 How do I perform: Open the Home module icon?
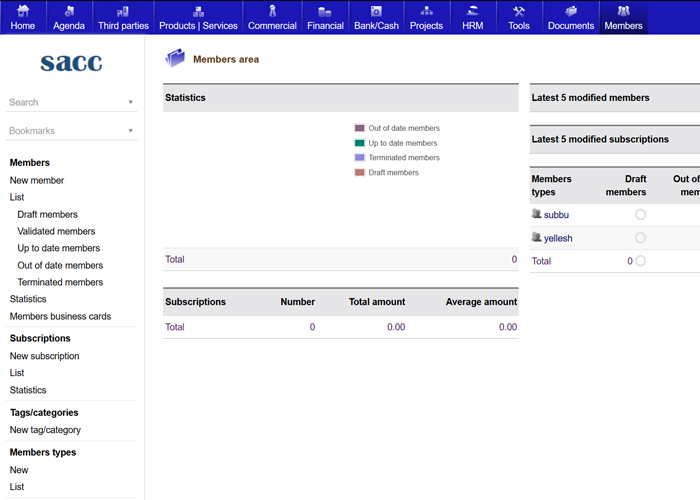[x=22, y=12]
